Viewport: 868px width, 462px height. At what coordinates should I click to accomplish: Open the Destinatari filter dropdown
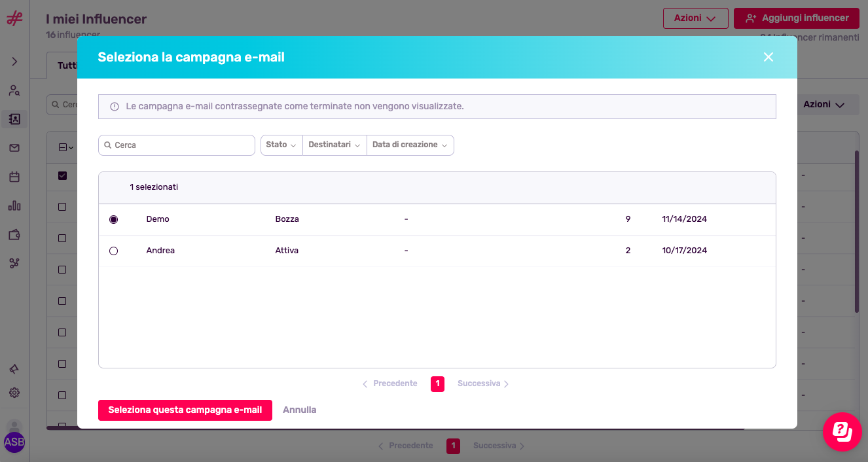click(x=335, y=145)
